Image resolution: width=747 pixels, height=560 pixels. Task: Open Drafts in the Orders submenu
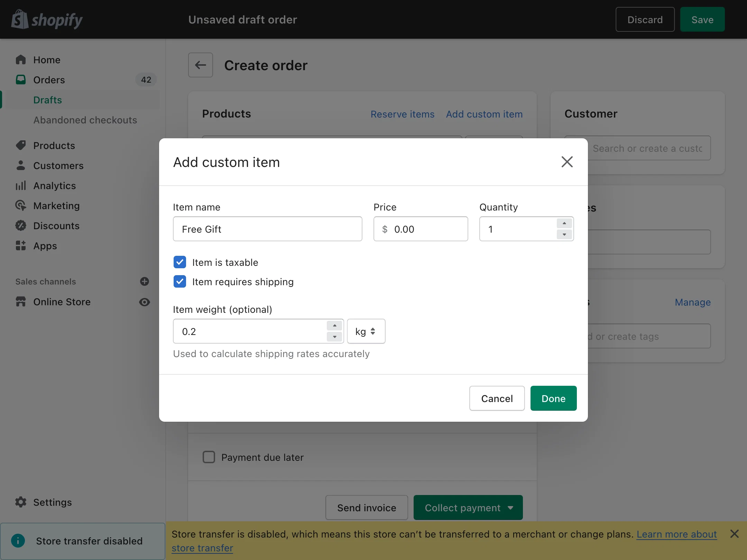tap(48, 100)
